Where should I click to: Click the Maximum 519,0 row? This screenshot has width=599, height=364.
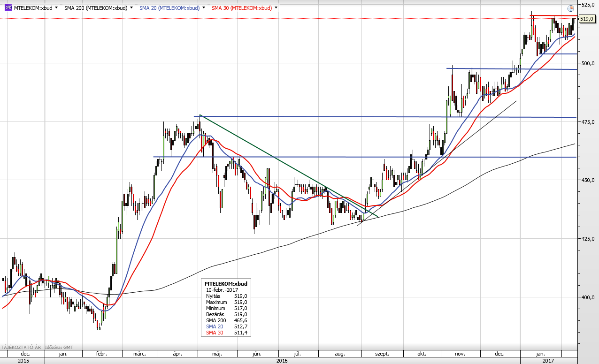click(226, 302)
